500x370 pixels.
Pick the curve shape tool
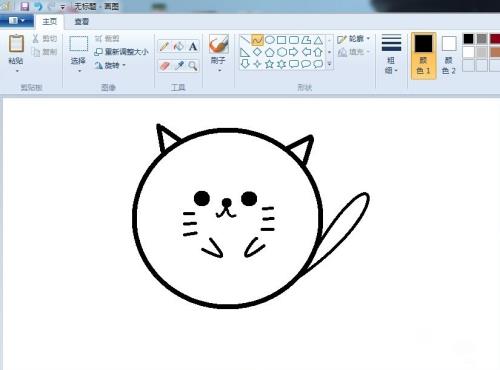[x=257, y=40]
